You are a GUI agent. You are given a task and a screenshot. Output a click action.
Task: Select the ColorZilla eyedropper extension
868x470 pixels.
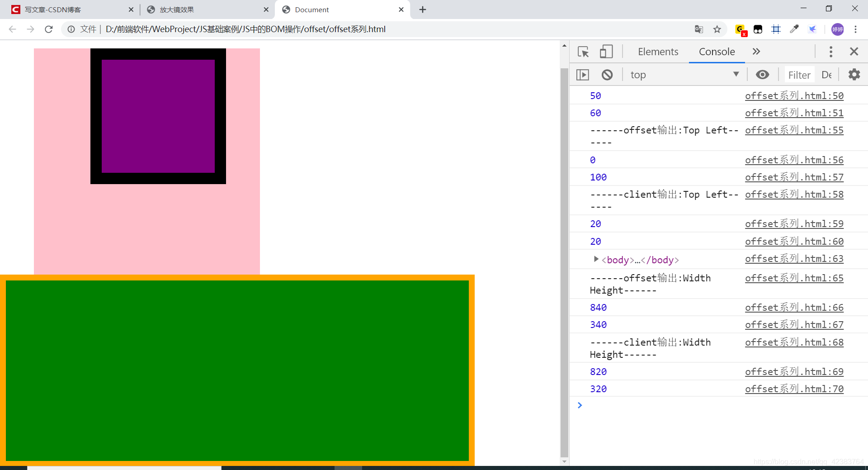click(794, 29)
